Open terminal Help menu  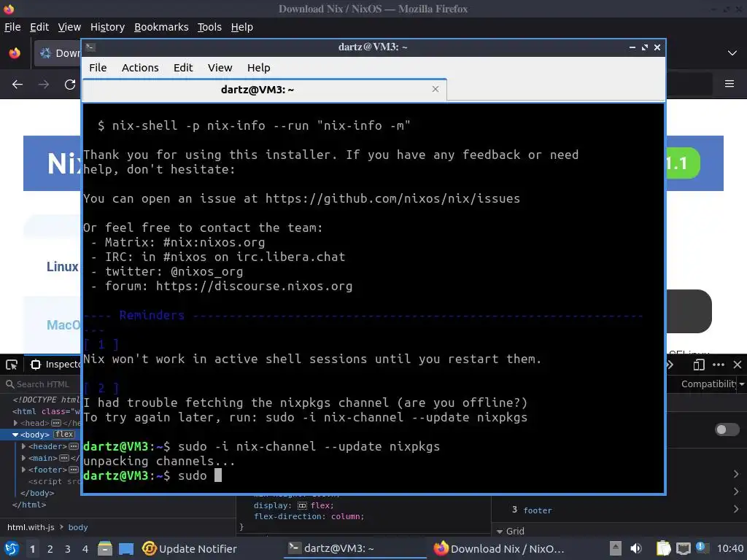click(x=259, y=68)
